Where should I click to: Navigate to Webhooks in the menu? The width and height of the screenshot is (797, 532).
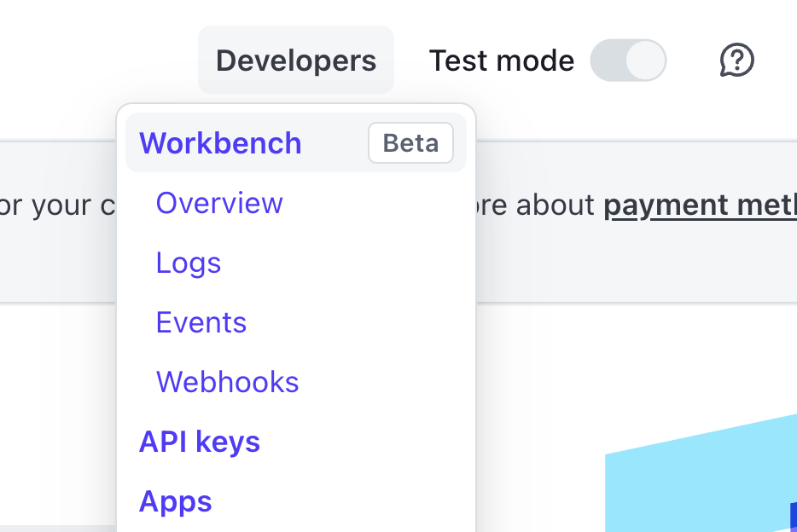point(227,382)
